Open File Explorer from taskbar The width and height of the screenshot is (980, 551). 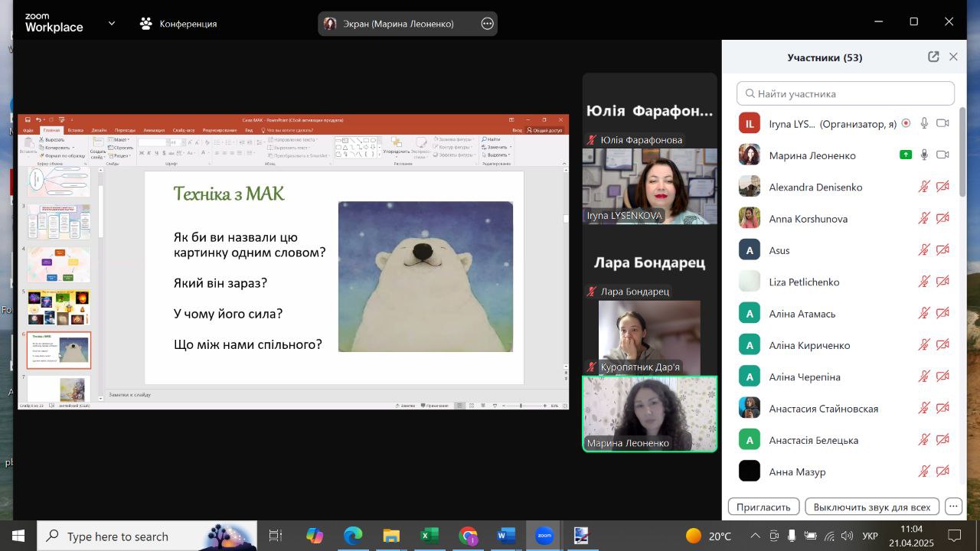pyautogui.click(x=391, y=536)
